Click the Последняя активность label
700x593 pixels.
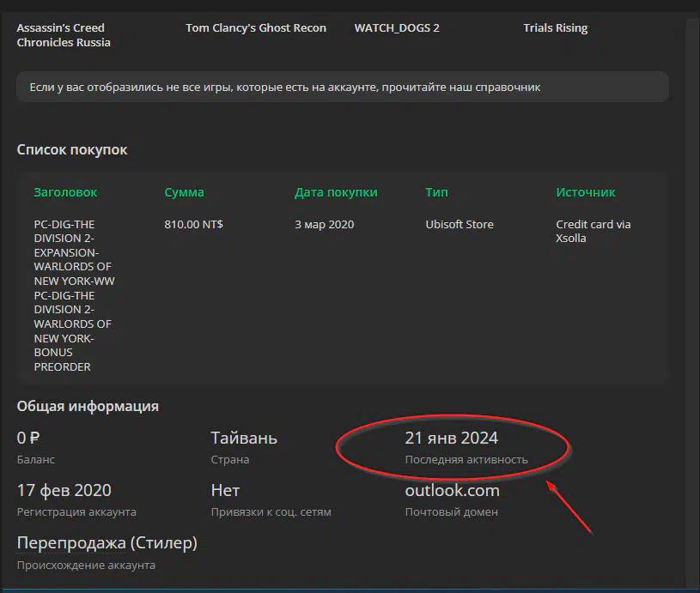coord(466,460)
